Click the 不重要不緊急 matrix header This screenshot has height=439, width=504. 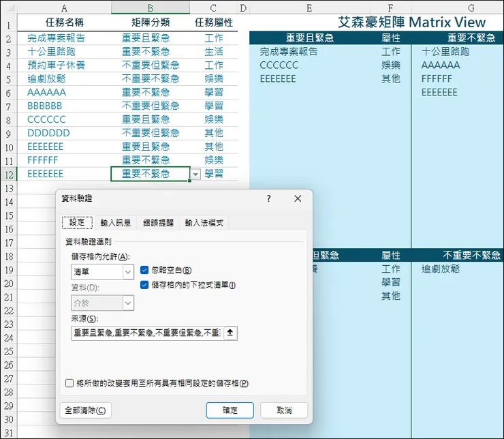(471, 255)
